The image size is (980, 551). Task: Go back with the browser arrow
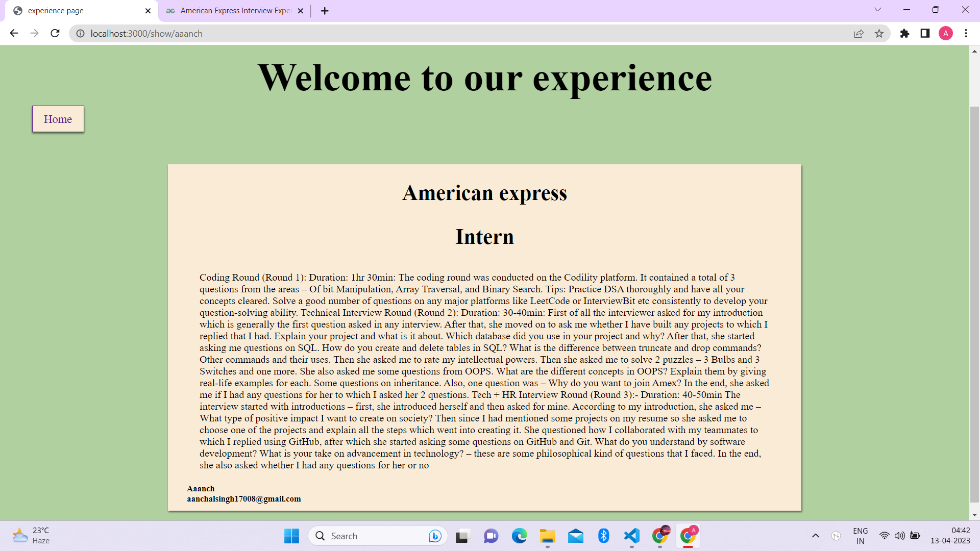14,34
